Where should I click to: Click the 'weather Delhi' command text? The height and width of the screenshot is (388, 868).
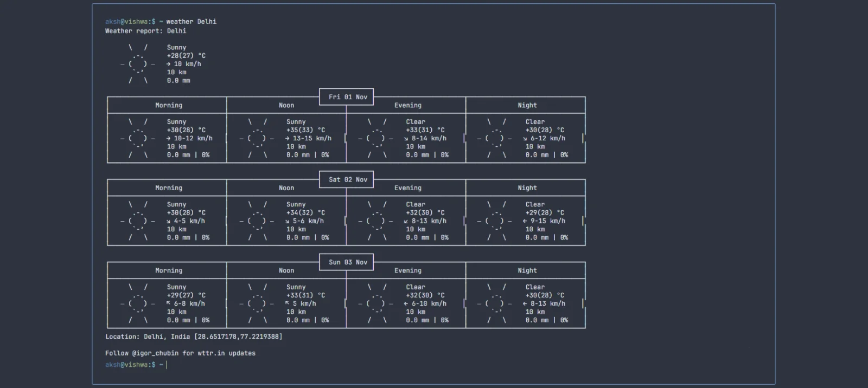coord(192,22)
